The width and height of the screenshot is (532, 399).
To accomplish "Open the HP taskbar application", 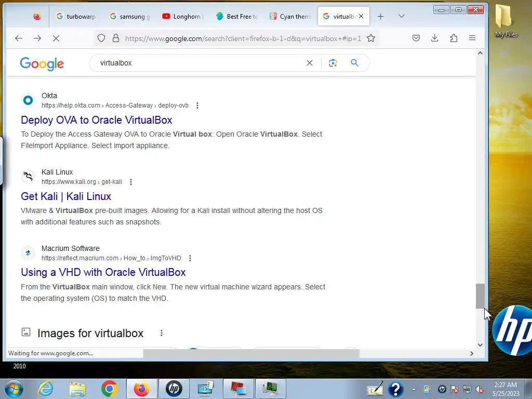I will pos(174,389).
